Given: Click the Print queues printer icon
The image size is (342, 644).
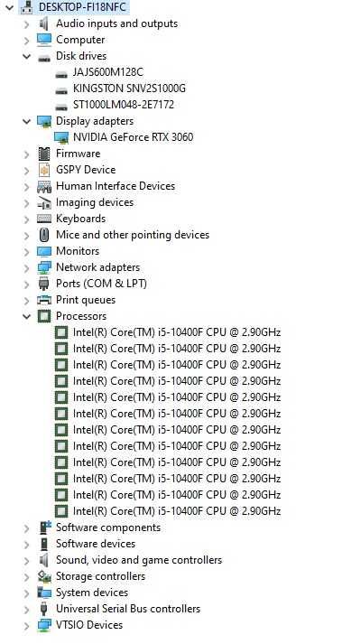Looking at the screenshot, I should click(44, 300).
